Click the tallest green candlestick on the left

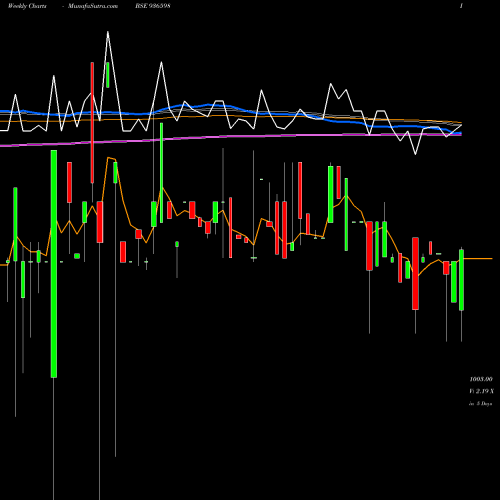(54, 264)
